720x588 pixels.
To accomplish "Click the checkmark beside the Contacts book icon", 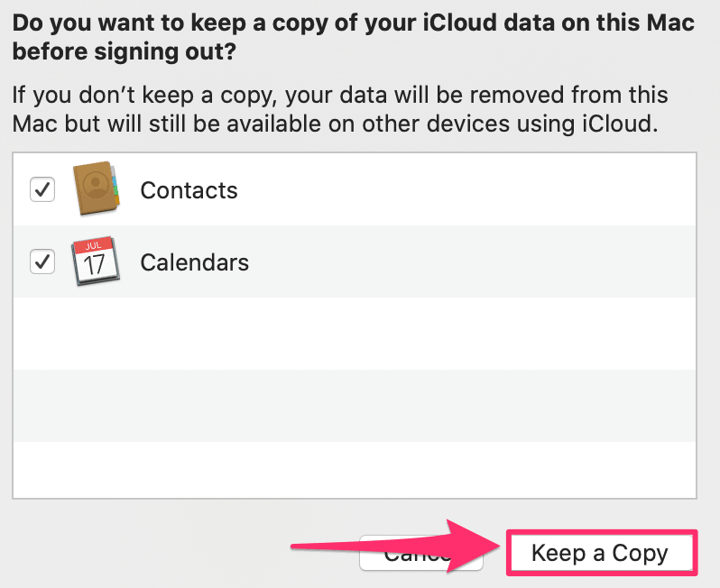I will pos(42,189).
